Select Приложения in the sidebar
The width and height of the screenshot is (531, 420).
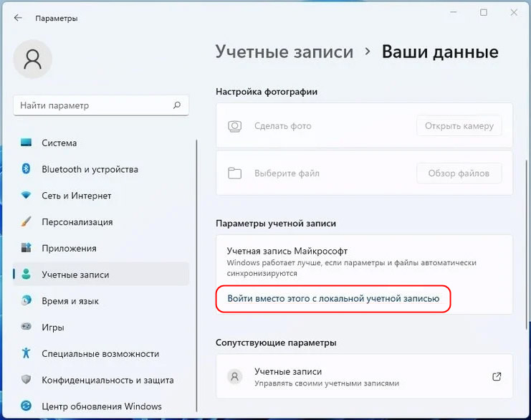point(101,248)
